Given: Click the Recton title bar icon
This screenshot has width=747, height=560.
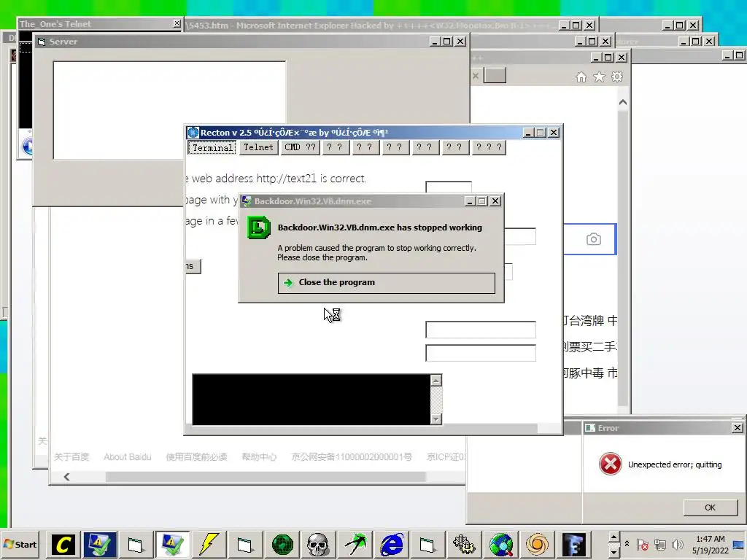Looking at the screenshot, I should click(193, 133).
